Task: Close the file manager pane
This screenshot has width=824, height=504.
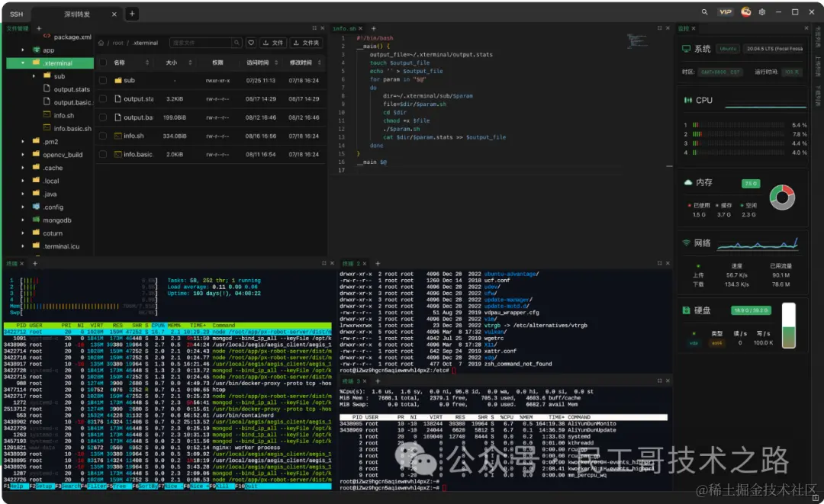Action: tap(322, 28)
